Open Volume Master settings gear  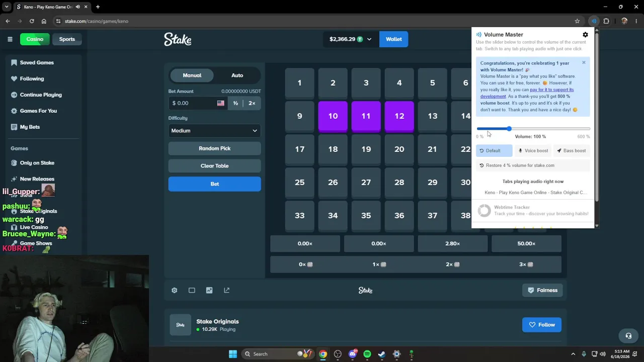(585, 35)
